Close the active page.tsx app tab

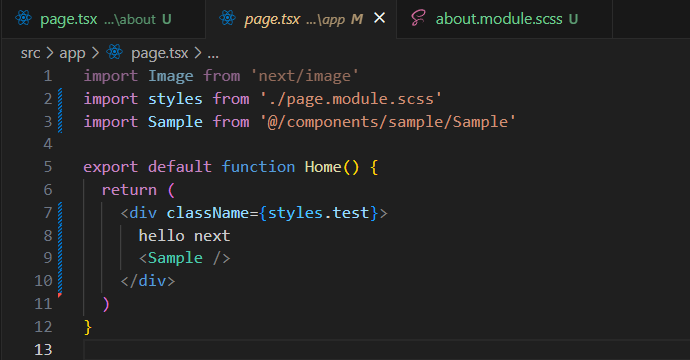tap(379, 18)
